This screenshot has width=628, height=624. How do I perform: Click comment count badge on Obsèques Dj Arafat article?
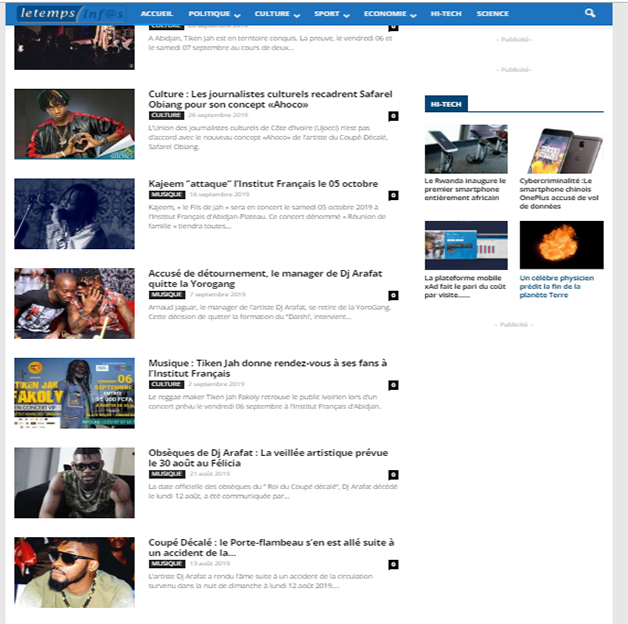[x=393, y=474]
